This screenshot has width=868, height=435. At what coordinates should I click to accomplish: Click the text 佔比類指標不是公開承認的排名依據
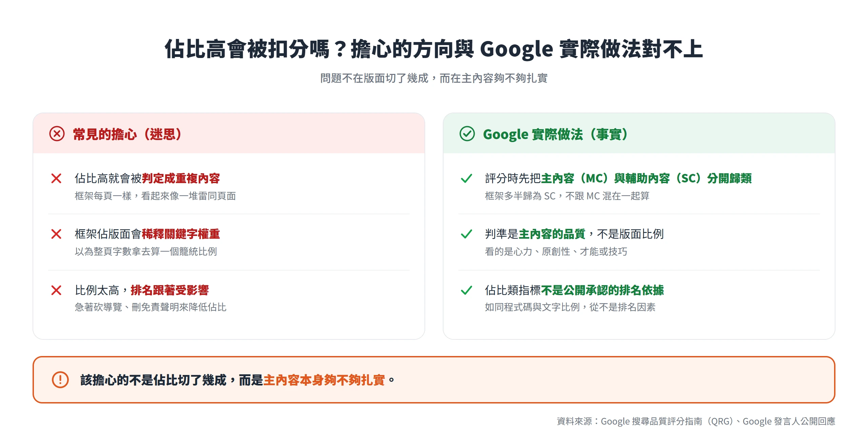click(574, 290)
